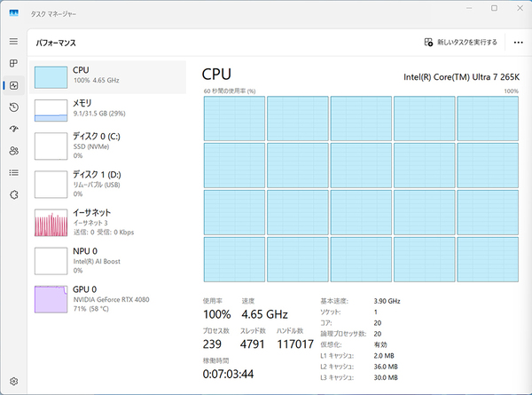Open the App history page icon
The image size is (532, 395).
(x=13, y=107)
